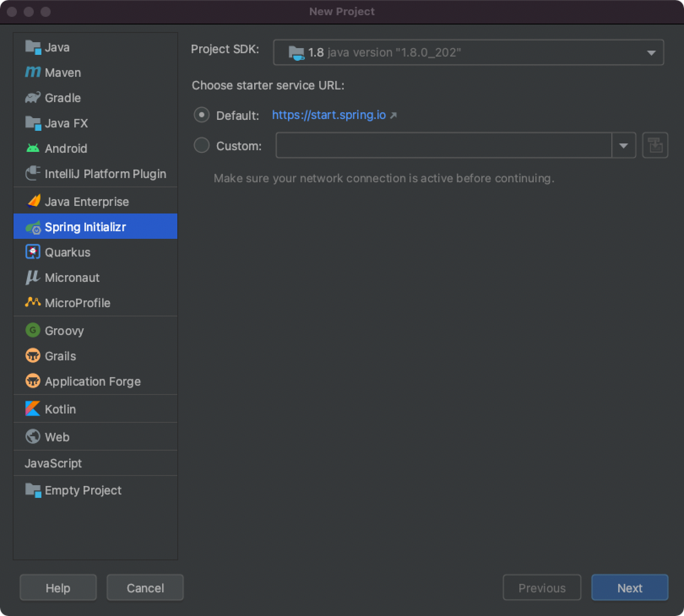
Task: Open the Project SDK dropdown
Action: [468, 53]
